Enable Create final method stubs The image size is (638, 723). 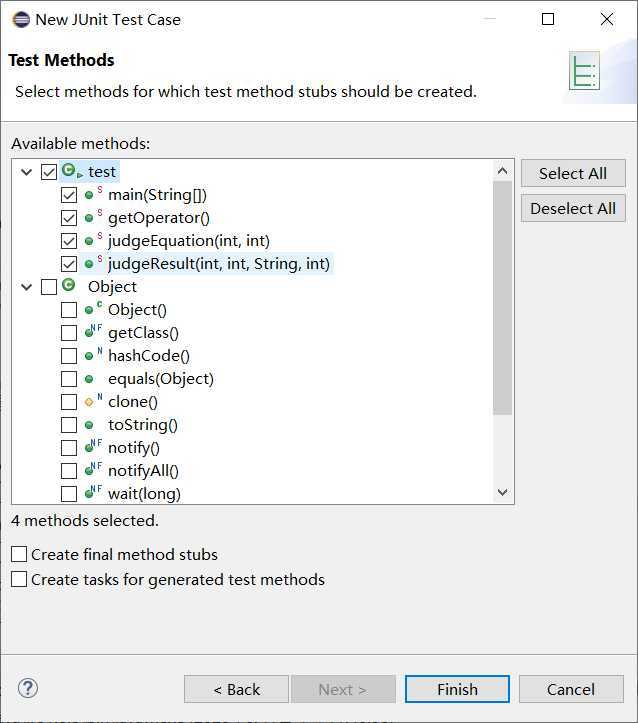coord(19,554)
